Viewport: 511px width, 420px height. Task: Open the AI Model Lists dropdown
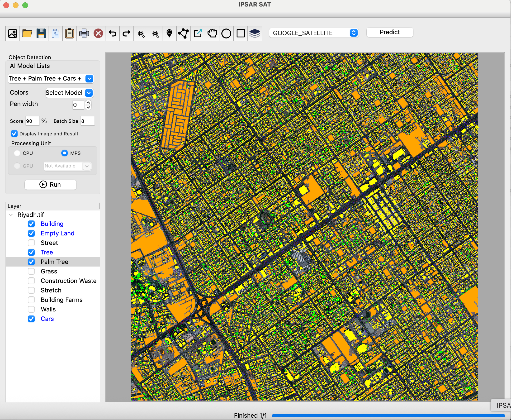[x=89, y=79]
